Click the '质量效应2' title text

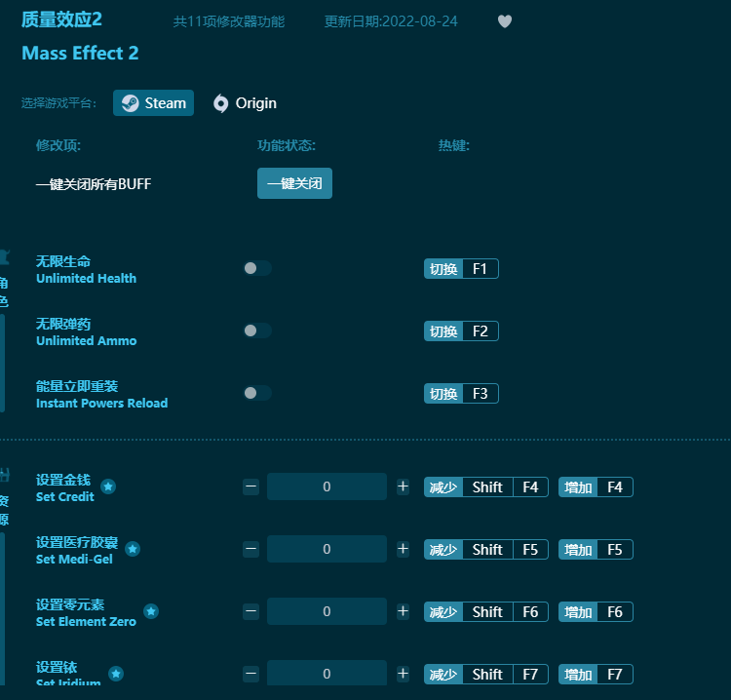coord(61,19)
